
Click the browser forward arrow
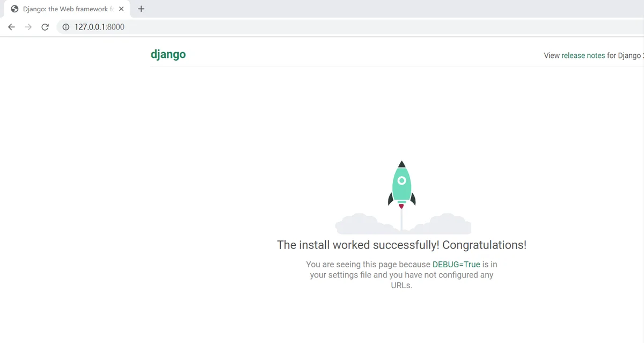(x=28, y=27)
